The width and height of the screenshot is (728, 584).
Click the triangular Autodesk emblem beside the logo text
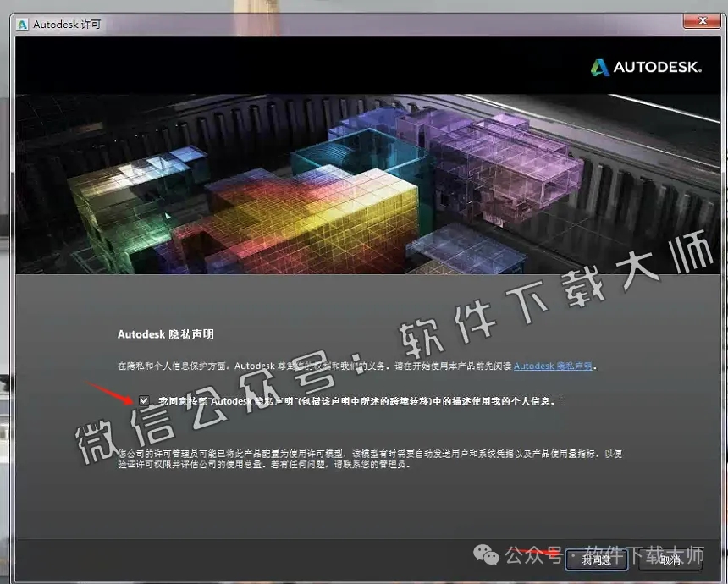[x=599, y=67]
